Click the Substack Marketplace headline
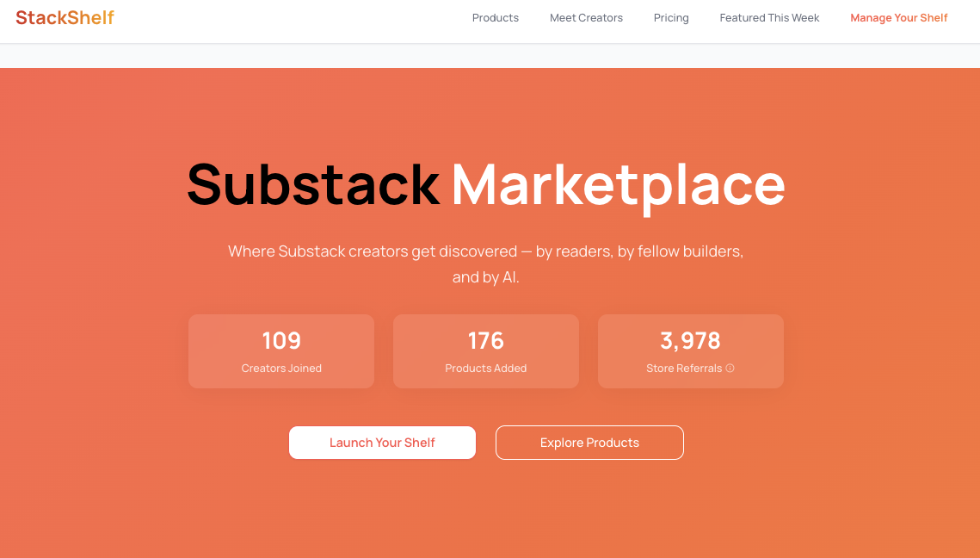 486,183
